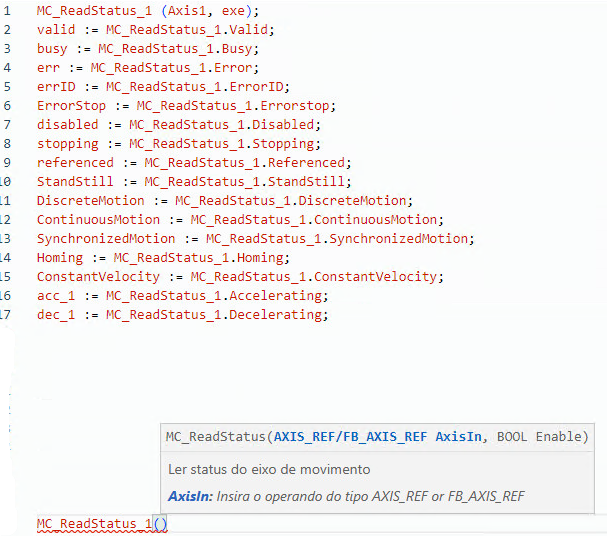Click the ConstantVelocity variable at line start
607x536 pixels.
point(98,277)
